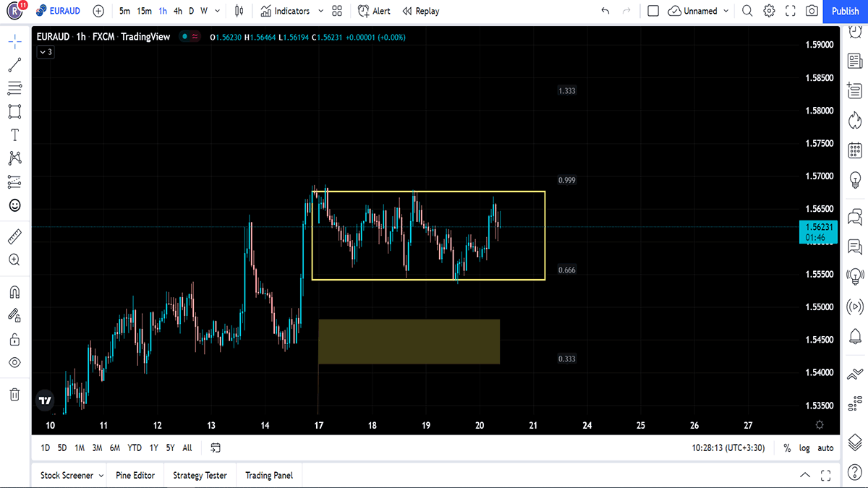
Task: Switch to the Strategy Tester tab
Action: (200, 476)
